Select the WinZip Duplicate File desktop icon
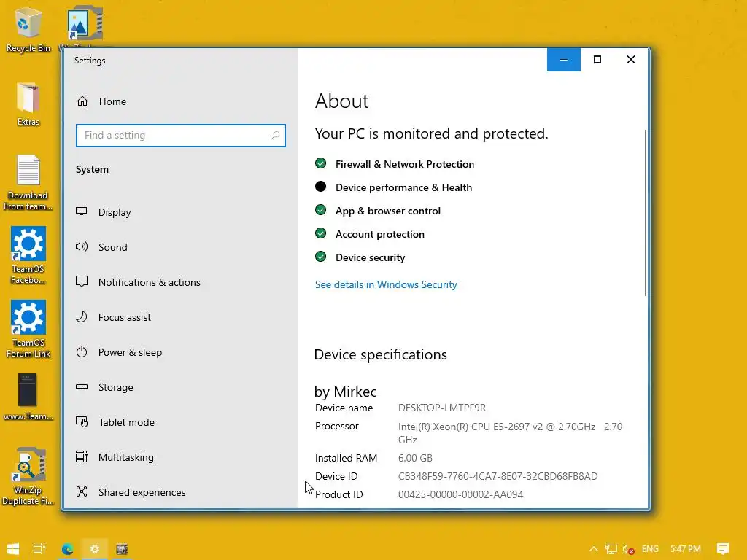 [28, 476]
